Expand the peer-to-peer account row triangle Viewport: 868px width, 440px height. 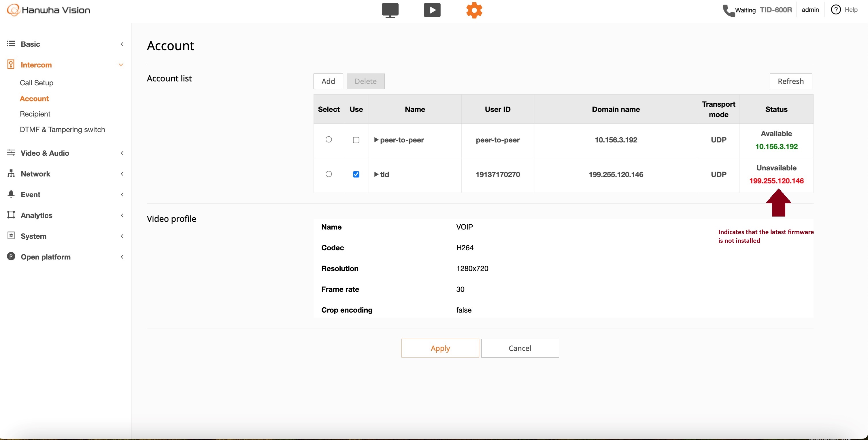(376, 140)
